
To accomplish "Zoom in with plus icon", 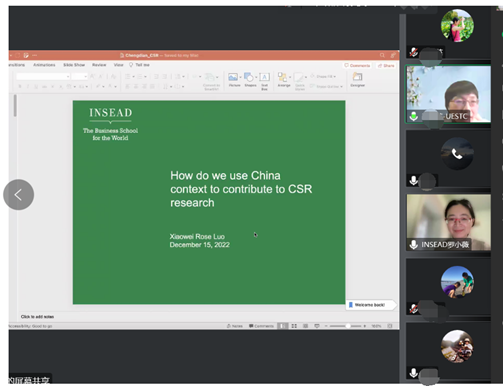I will [365, 326].
